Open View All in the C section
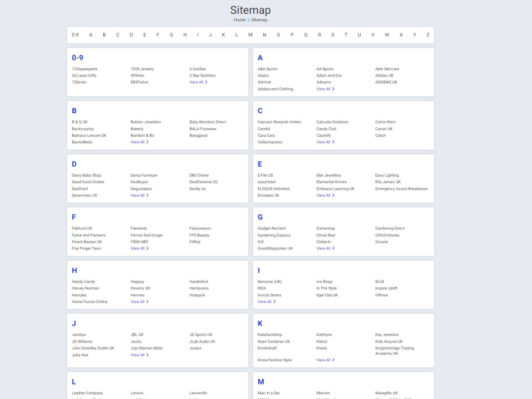This screenshot has height=399, width=532. point(326,142)
